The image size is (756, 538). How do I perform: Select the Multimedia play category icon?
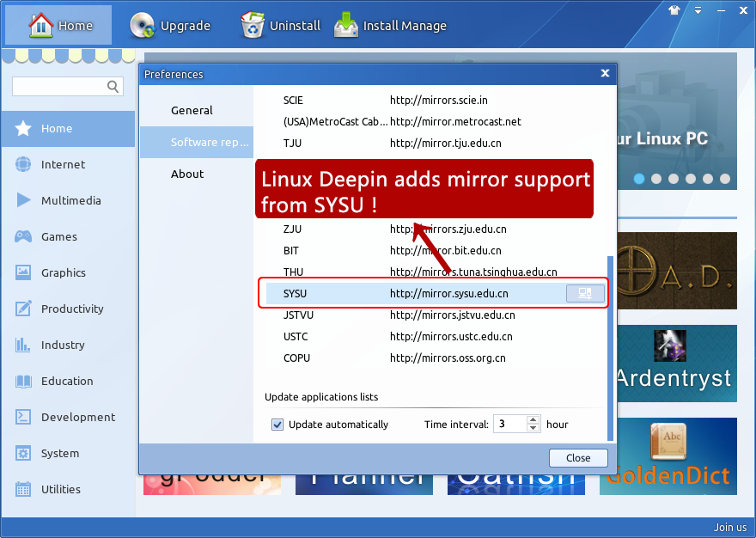[23, 200]
